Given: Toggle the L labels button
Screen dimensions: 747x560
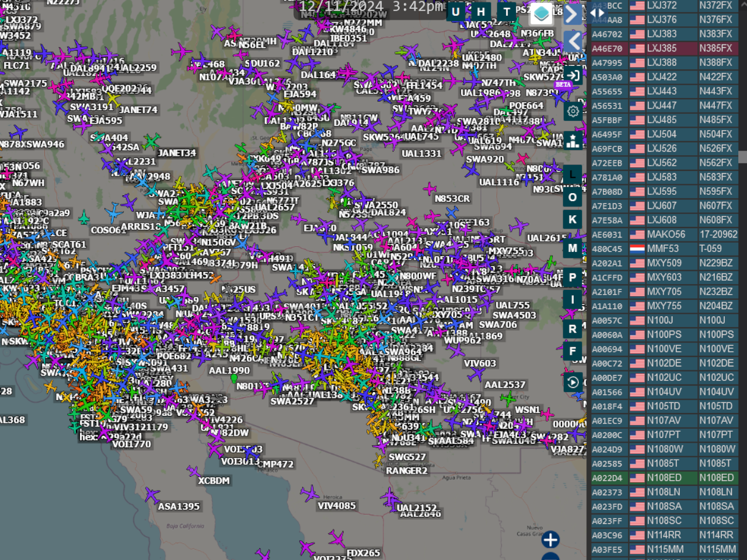Looking at the screenshot, I should point(573,174).
